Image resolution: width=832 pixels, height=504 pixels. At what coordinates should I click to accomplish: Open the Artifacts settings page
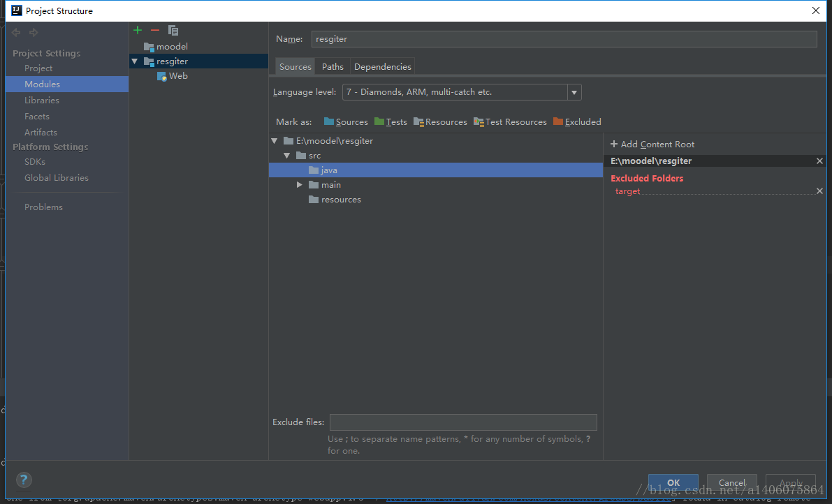[x=41, y=132]
